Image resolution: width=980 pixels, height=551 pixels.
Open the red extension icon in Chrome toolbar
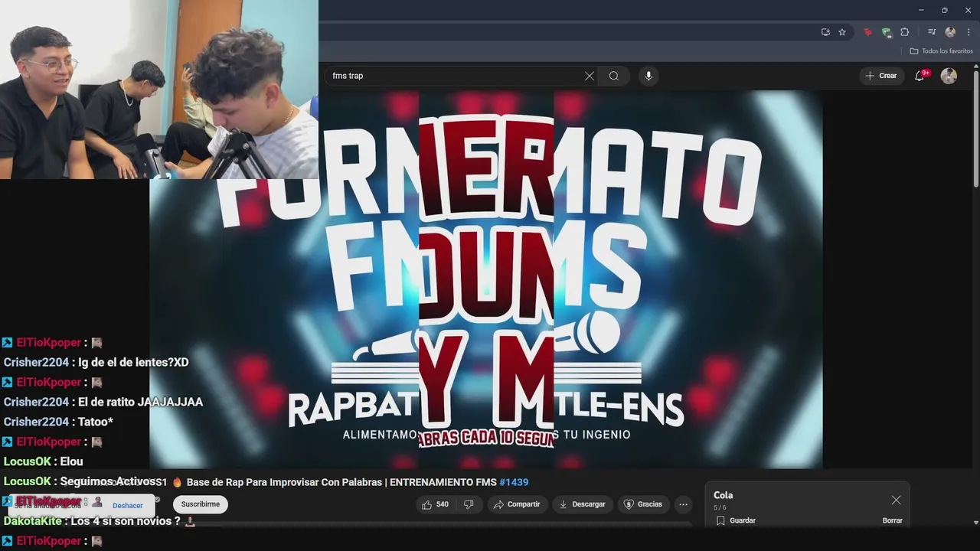coord(867,32)
